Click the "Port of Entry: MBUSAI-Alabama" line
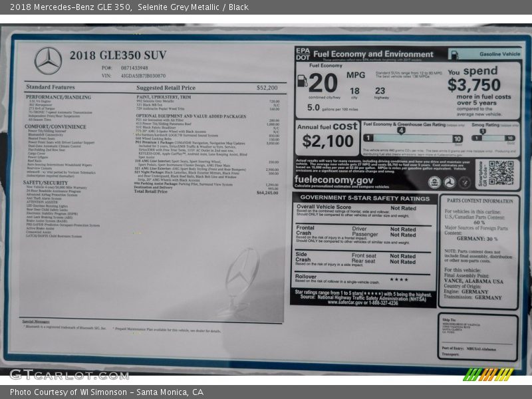This screenshot has height=399, width=532. pyautogui.click(x=469, y=348)
